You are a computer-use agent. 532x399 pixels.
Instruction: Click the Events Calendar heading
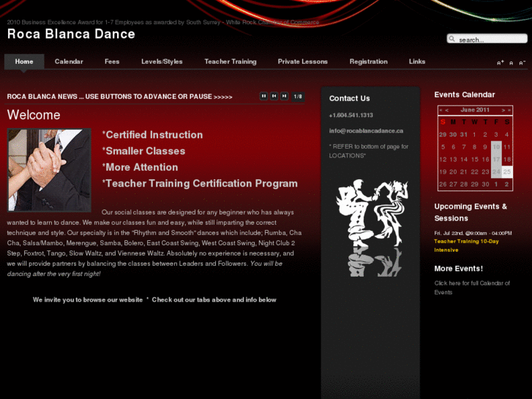coord(465,94)
